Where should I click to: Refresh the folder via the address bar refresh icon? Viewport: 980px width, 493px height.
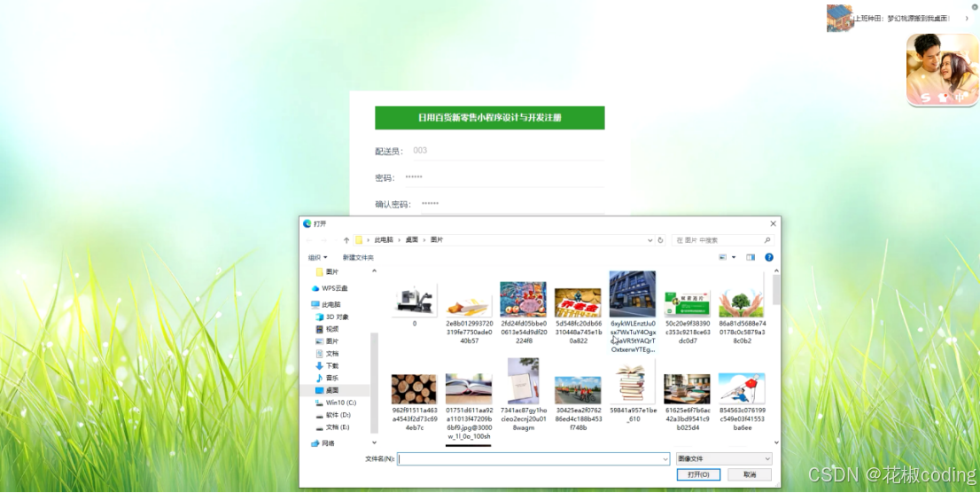660,240
